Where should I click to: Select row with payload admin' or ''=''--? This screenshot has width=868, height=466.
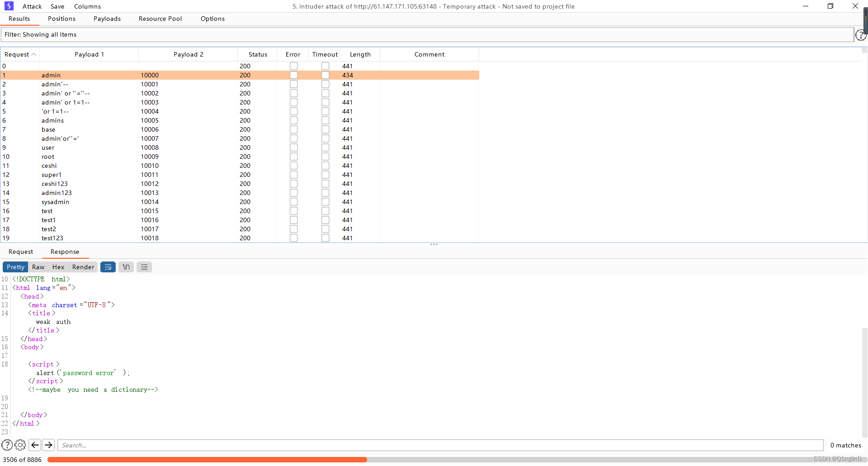(x=240, y=93)
